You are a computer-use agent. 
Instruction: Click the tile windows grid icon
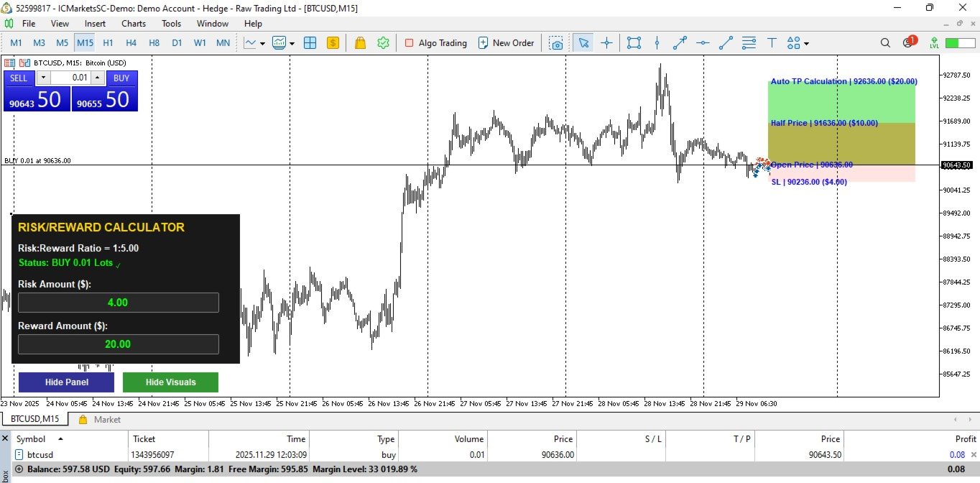pos(310,43)
